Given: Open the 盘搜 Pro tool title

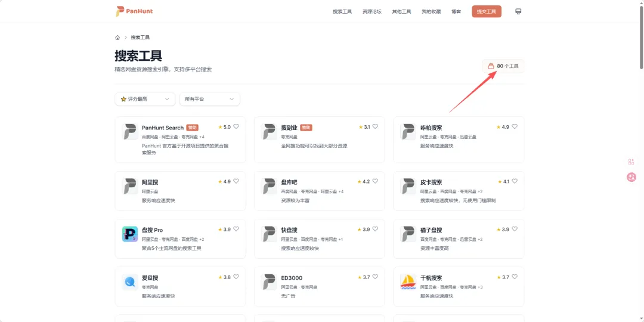Looking at the screenshot, I should pyautogui.click(x=152, y=230).
